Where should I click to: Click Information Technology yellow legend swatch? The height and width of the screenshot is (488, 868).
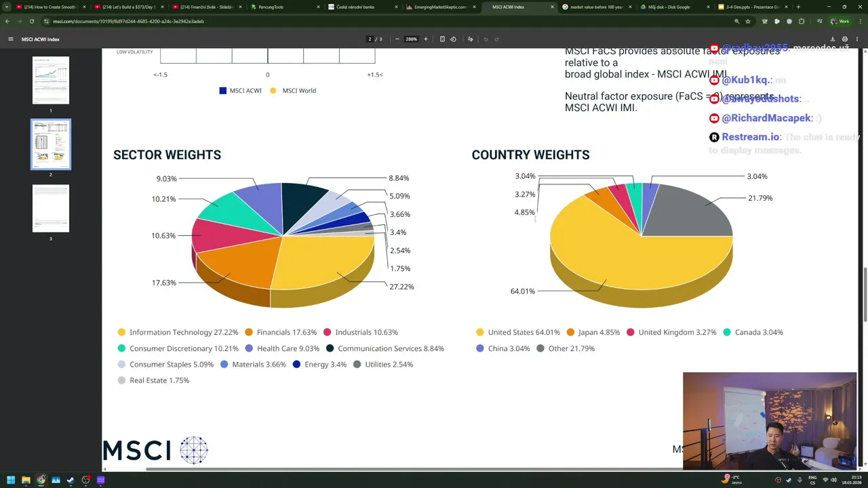click(121, 332)
